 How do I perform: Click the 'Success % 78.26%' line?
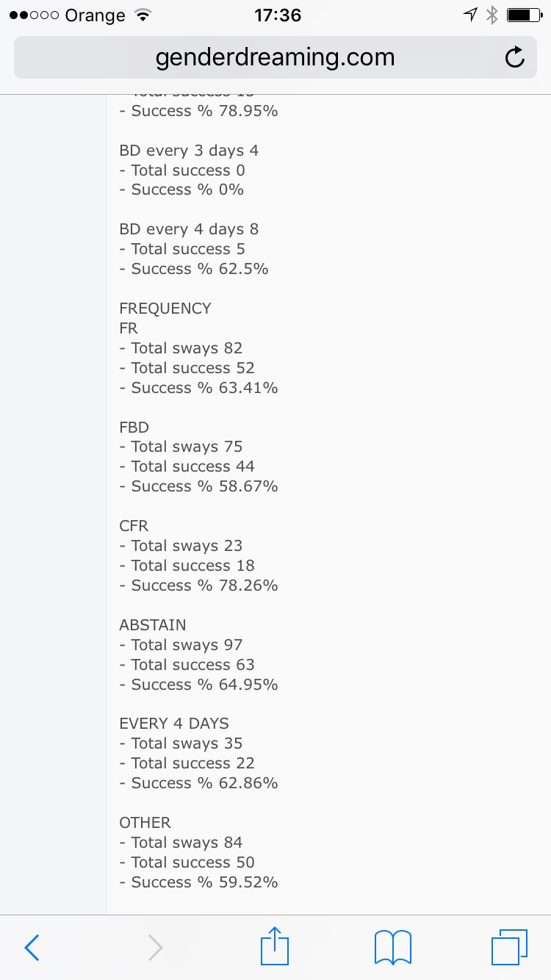[x=198, y=586]
